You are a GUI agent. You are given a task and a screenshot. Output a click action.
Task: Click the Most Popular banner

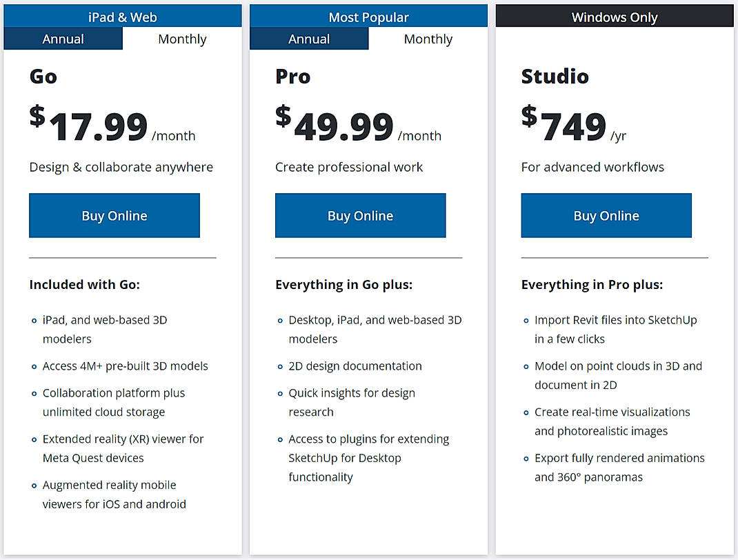(368, 16)
